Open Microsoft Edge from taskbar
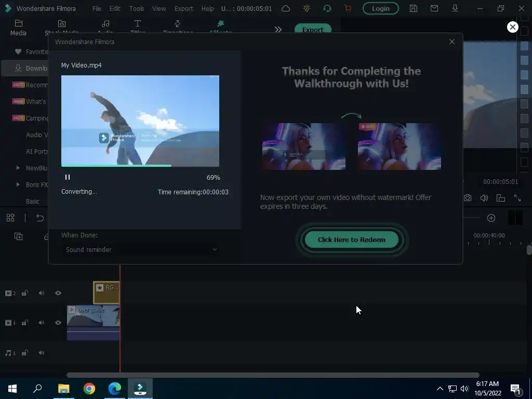 (x=115, y=389)
